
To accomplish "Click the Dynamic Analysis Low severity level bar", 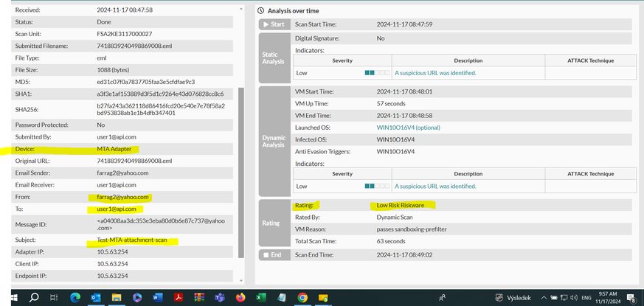I will (x=377, y=186).
